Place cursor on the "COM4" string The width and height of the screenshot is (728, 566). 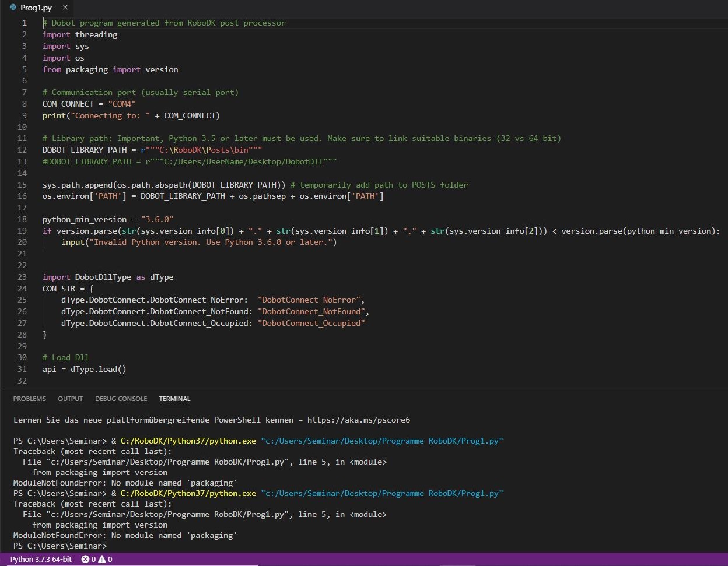tap(122, 104)
